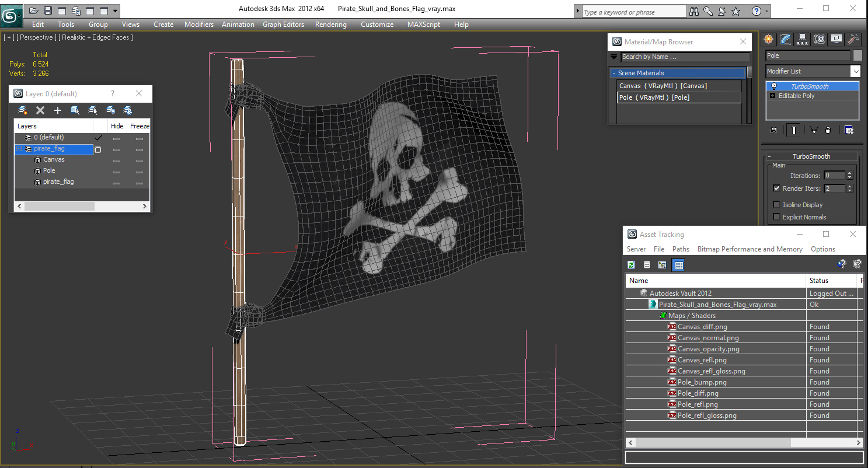Collapse the TurboSmooth rollout header
The image size is (868, 468).
tap(811, 156)
